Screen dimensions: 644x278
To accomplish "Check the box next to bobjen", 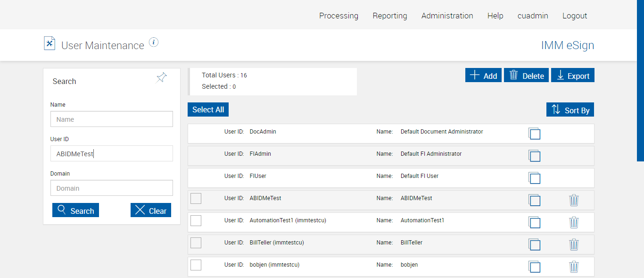I will click(x=196, y=265).
